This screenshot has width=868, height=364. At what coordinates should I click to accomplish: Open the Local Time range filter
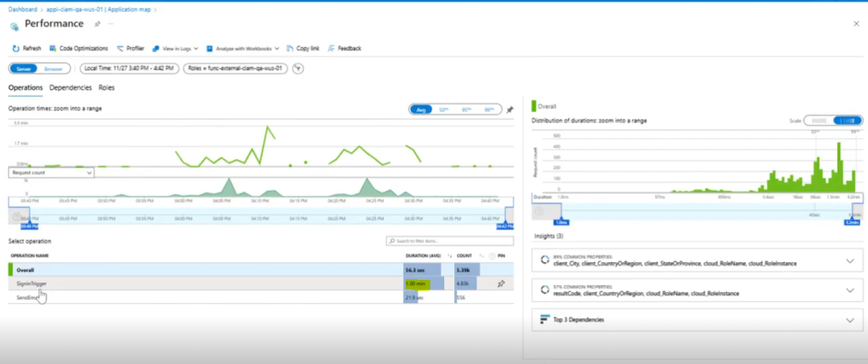[129, 69]
